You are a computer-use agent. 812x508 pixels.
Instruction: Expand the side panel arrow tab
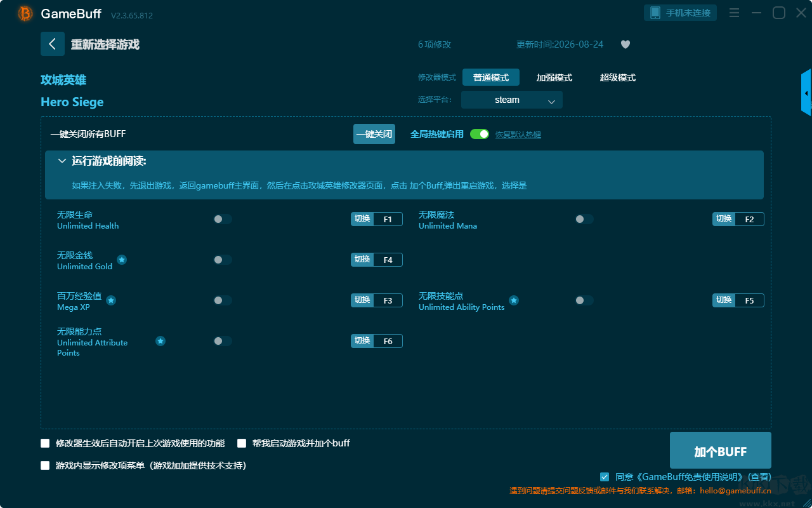pyautogui.click(x=806, y=93)
